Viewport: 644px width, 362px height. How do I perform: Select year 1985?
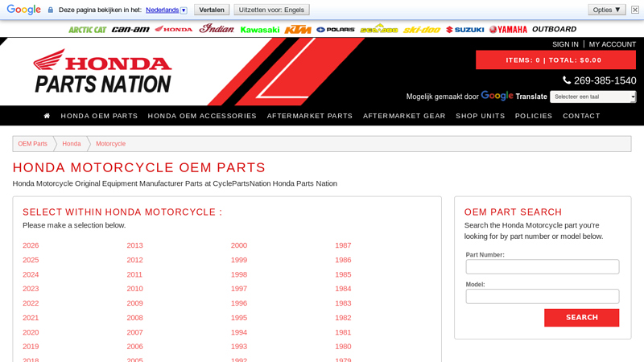(x=343, y=274)
